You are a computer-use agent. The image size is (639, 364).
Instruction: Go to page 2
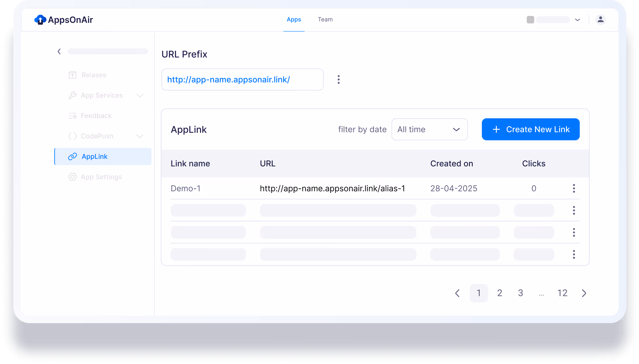[500, 293]
